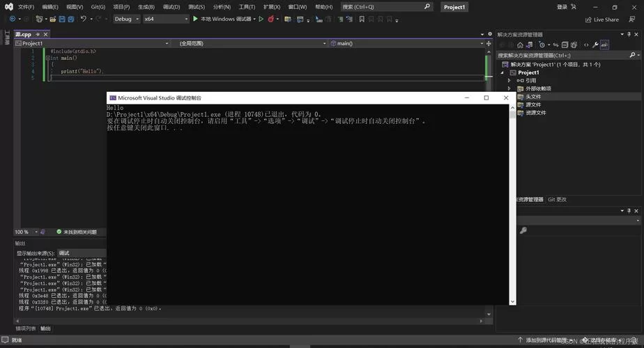
Task: Open the 调试(D) menu
Action: 171,7
